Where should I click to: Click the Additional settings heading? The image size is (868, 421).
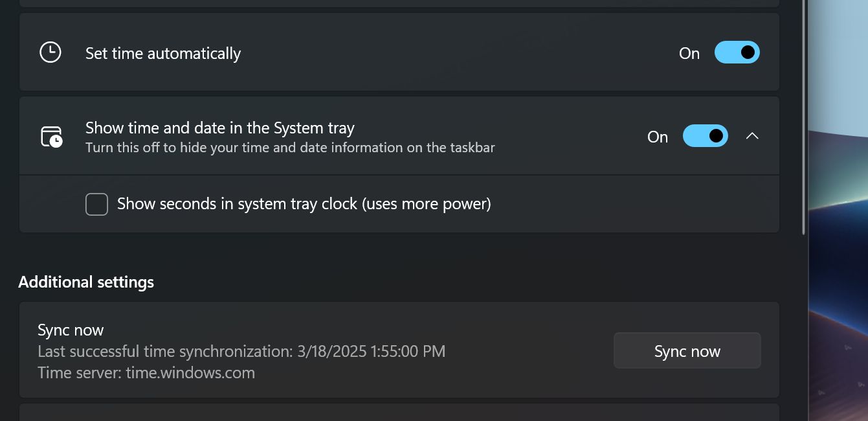click(x=86, y=282)
